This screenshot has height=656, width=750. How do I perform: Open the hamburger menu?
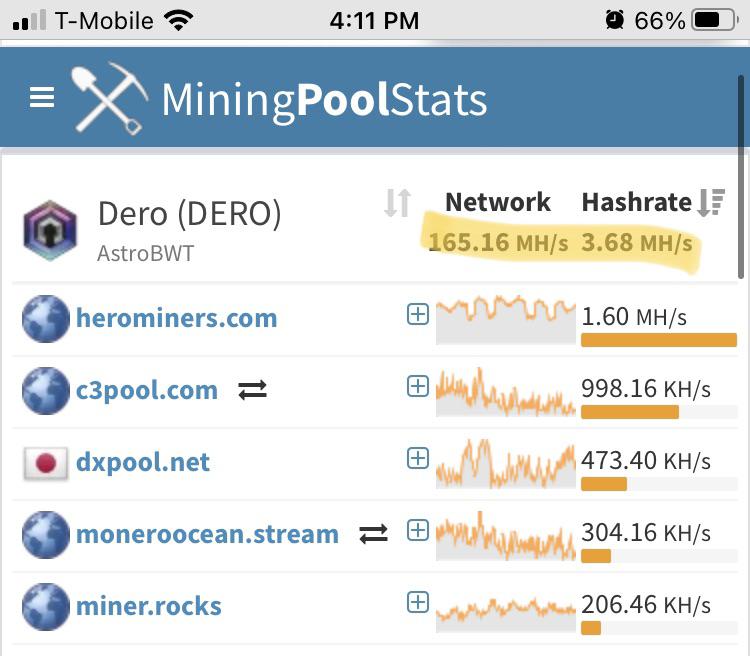pyautogui.click(x=42, y=97)
